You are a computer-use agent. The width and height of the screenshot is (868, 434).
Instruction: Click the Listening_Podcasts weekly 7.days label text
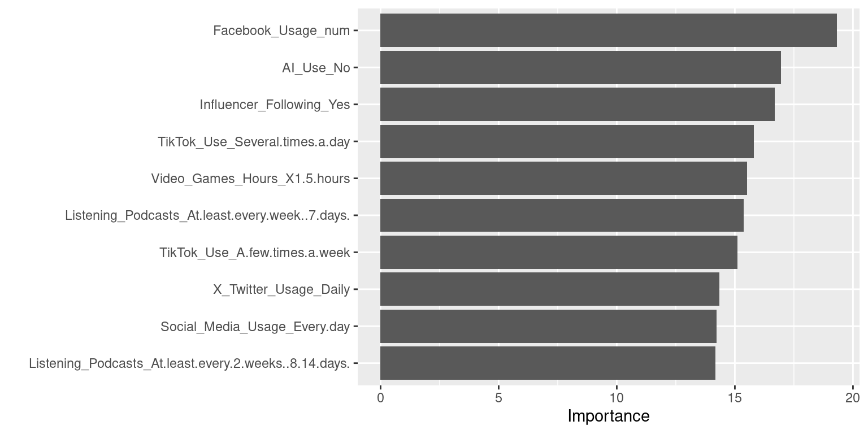pyautogui.click(x=207, y=215)
